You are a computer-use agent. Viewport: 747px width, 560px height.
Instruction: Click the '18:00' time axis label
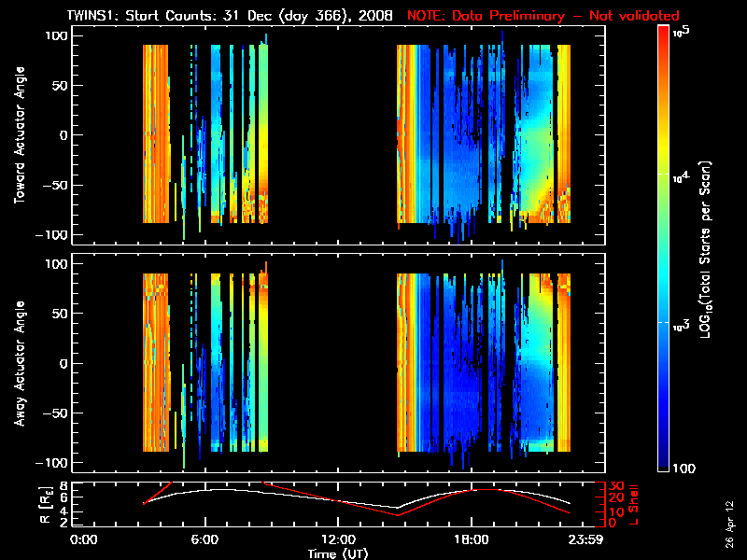472,539
